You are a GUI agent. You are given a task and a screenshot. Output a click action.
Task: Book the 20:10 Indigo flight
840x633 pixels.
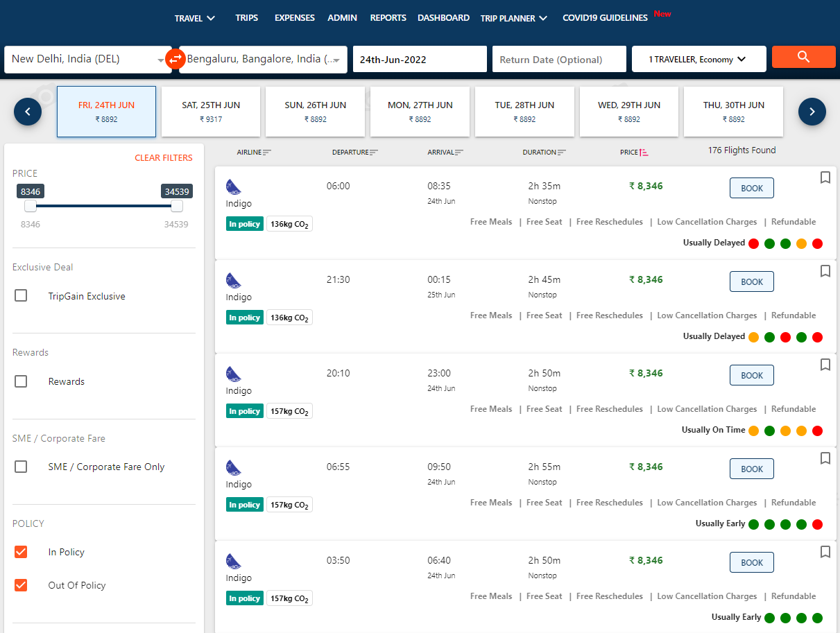[x=752, y=375]
